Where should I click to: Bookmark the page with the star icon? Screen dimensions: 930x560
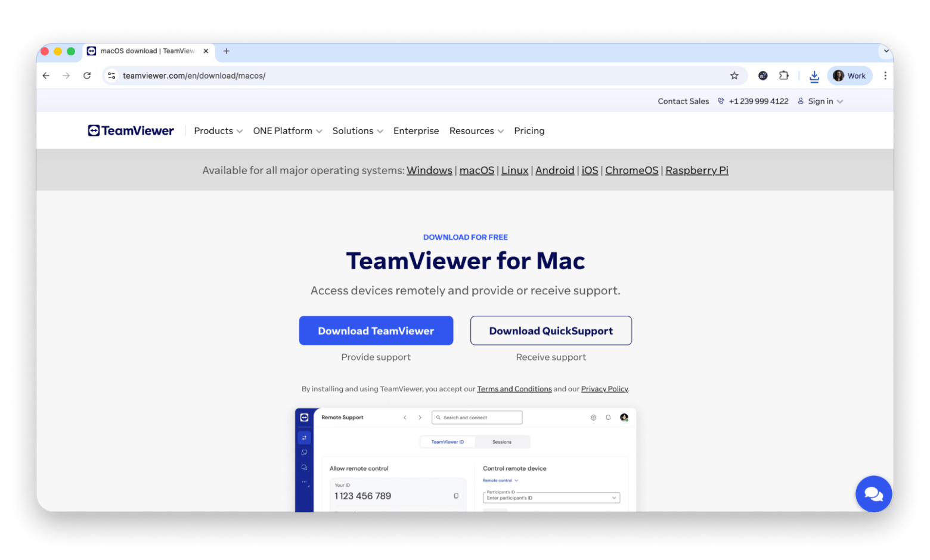734,76
